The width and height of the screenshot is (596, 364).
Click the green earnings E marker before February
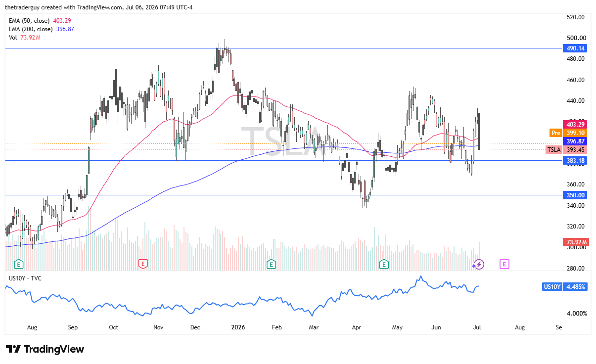click(x=271, y=264)
